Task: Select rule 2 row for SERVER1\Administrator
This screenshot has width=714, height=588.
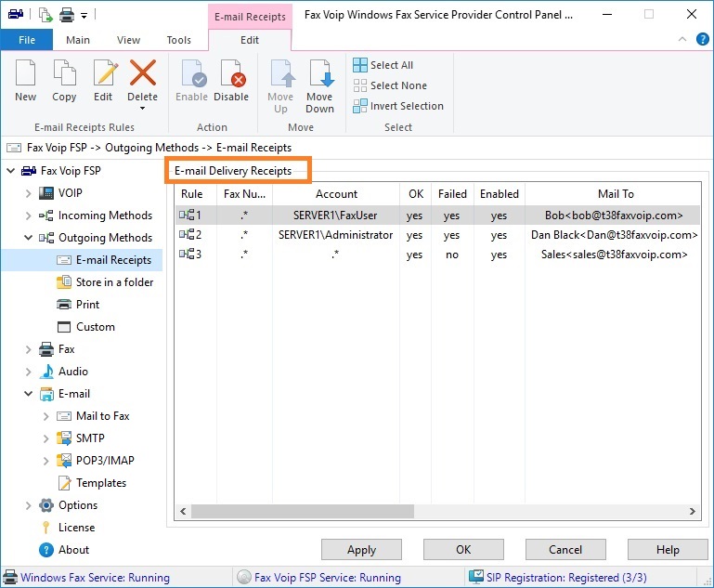Action: 437,235
